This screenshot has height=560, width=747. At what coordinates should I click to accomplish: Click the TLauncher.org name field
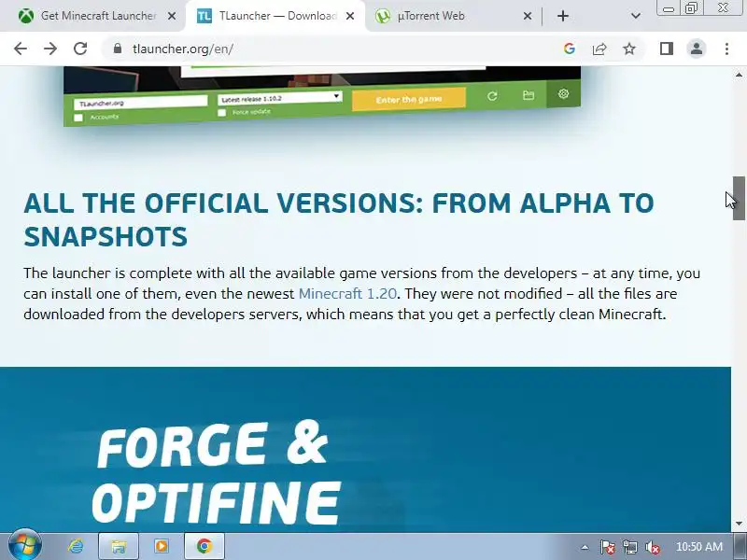(141, 103)
